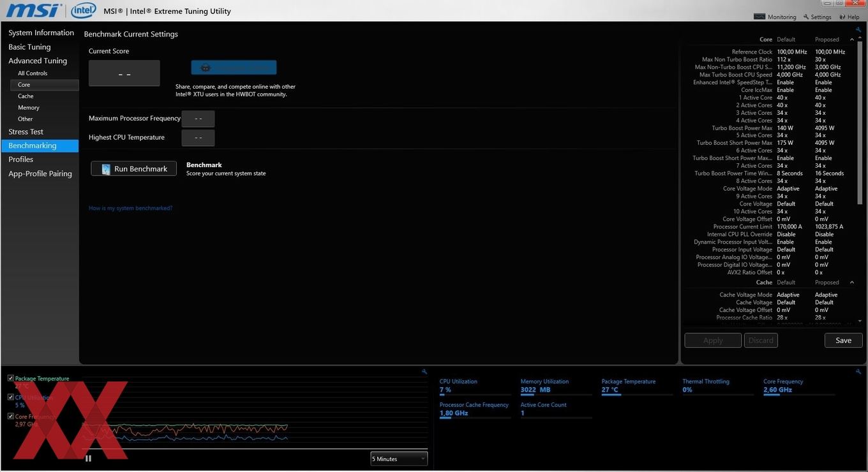Open Settings from the top bar
868x472 pixels.
(x=817, y=17)
